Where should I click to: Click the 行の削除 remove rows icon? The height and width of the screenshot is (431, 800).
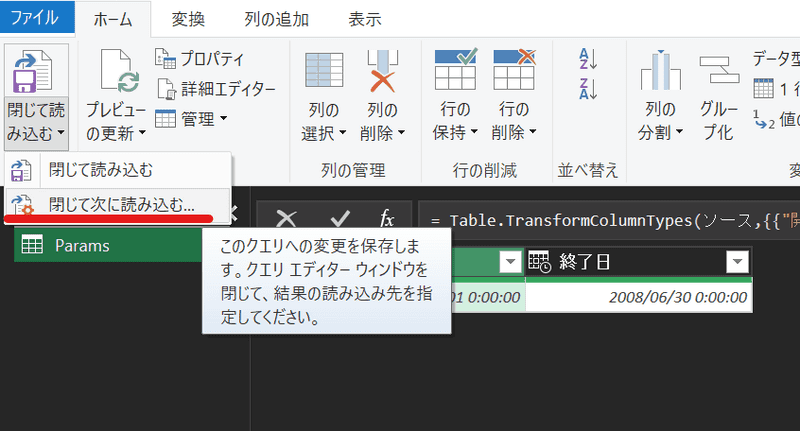click(514, 73)
